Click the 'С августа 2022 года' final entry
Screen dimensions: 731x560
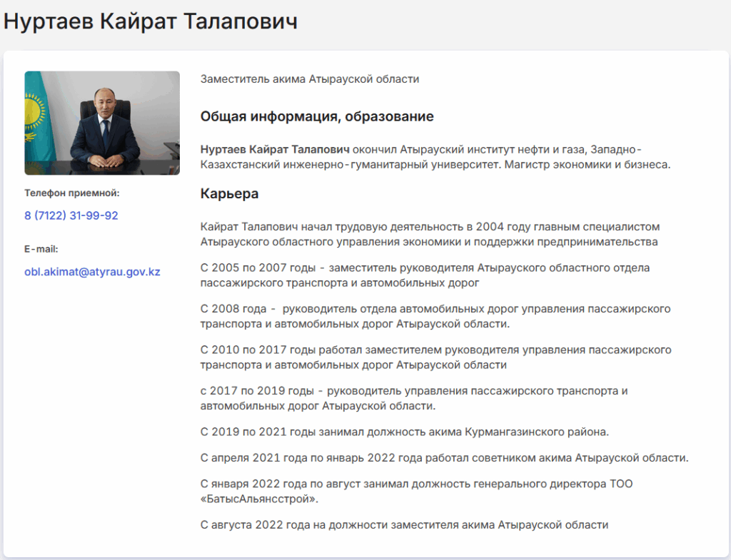point(404,525)
